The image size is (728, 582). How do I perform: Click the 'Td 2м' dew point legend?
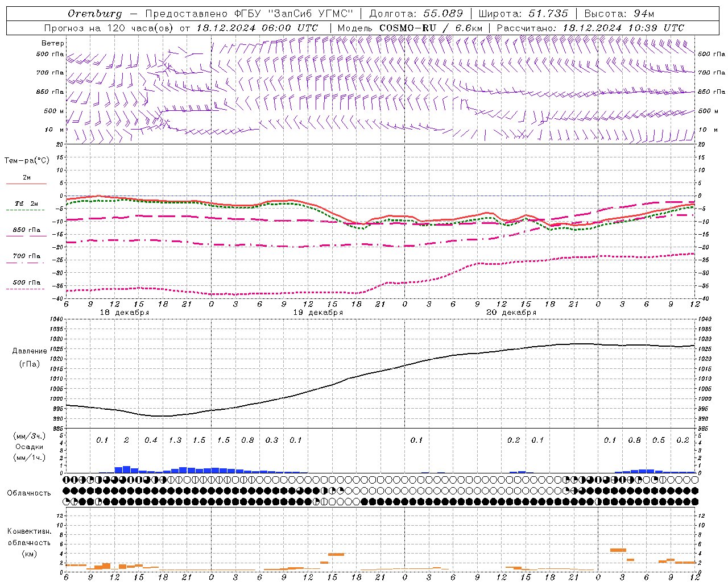(27, 203)
